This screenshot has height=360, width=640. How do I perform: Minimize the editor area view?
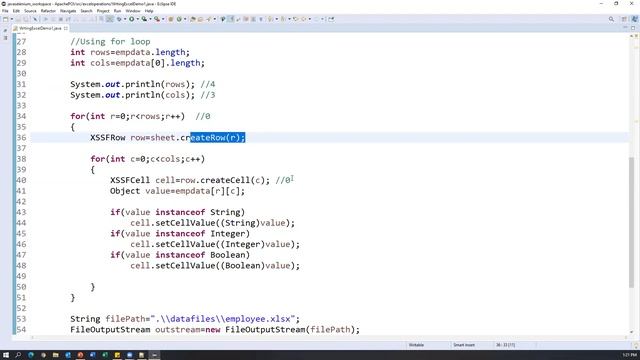[625, 28]
